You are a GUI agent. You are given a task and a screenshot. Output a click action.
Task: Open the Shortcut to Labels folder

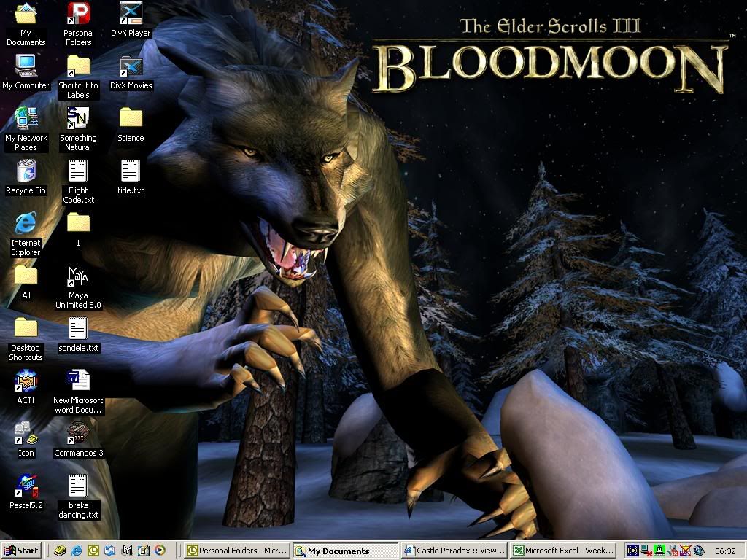(78, 76)
